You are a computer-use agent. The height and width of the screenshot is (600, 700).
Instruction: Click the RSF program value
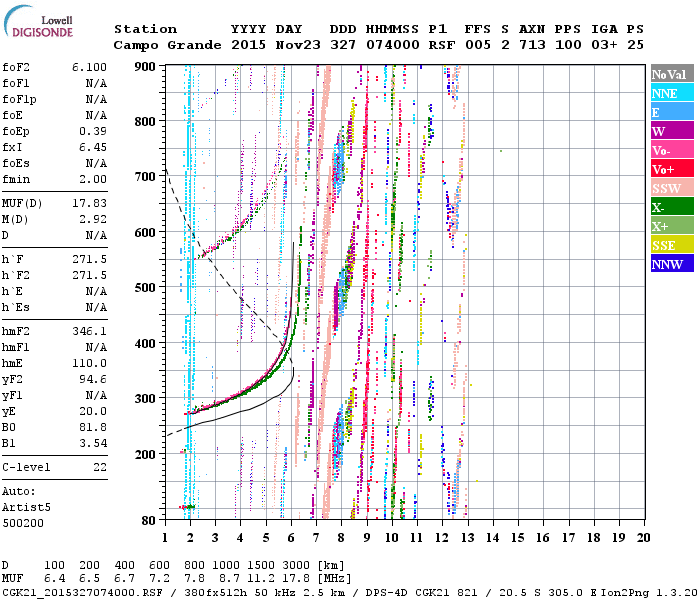(x=442, y=45)
